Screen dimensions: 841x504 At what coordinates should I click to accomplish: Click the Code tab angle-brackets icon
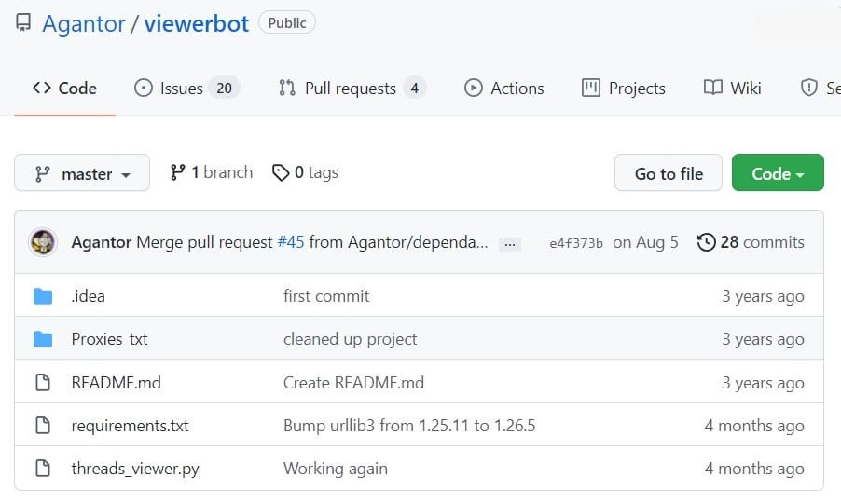click(42, 88)
